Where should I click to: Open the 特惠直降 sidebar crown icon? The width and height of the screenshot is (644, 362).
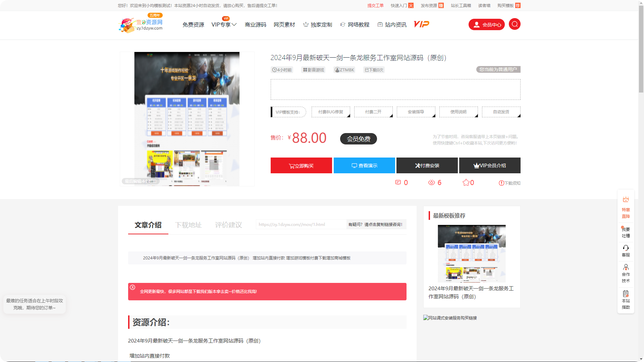(x=626, y=199)
